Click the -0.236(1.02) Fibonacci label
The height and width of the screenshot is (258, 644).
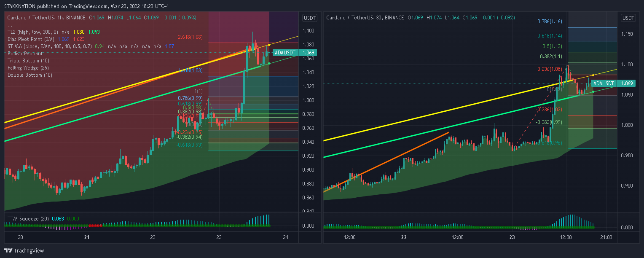point(549,110)
